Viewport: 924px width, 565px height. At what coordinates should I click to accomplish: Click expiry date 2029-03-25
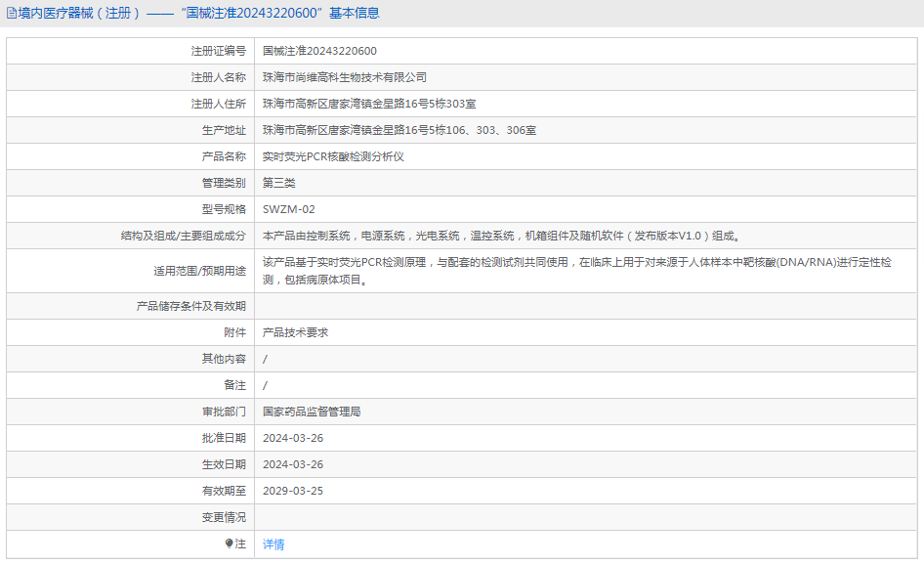pos(293,491)
